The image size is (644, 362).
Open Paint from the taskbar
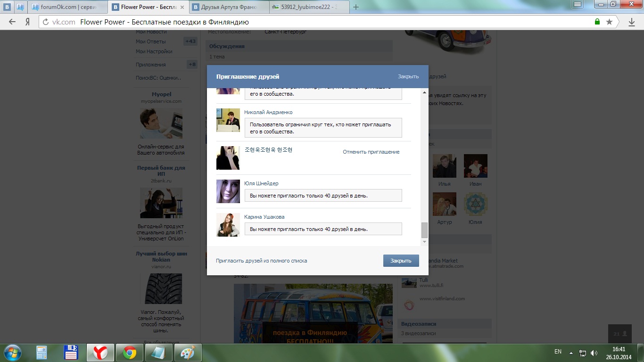(x=188, y=353)
